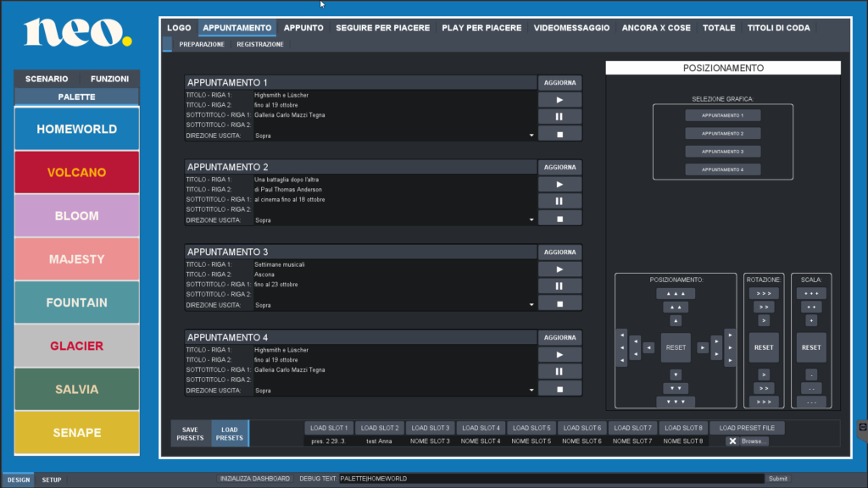Open the Registrazione sub-tab

260,44
